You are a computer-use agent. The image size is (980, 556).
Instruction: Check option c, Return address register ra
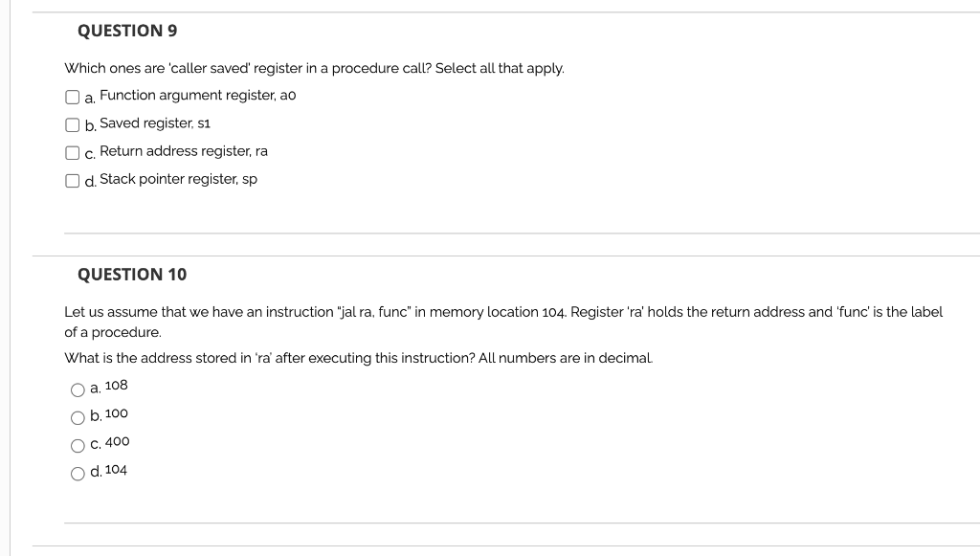coord(73,152)
